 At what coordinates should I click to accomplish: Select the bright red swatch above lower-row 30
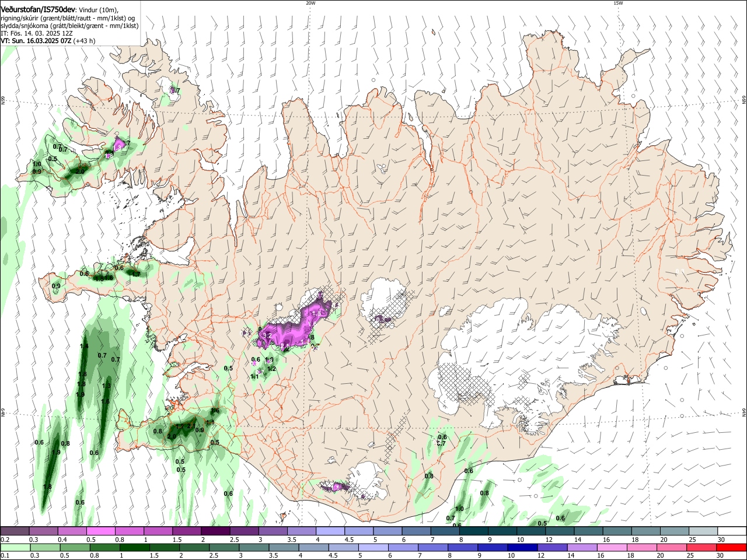click(731, 547)
